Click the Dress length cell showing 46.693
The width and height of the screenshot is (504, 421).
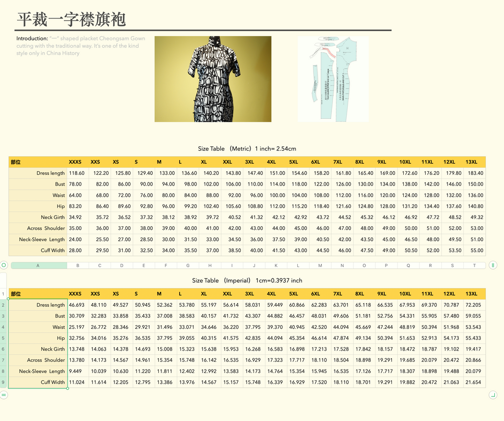pyautogui.click(x=77, y=305)
